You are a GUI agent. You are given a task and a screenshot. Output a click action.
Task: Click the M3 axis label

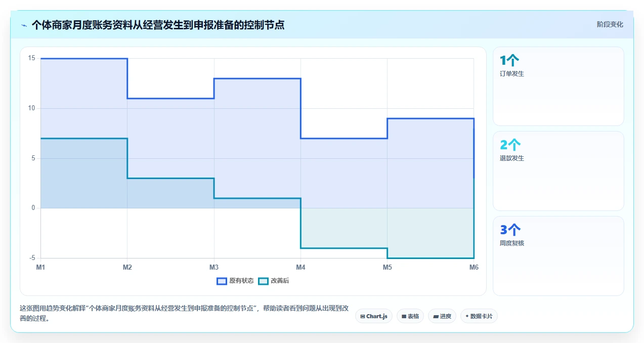(214, 267)
